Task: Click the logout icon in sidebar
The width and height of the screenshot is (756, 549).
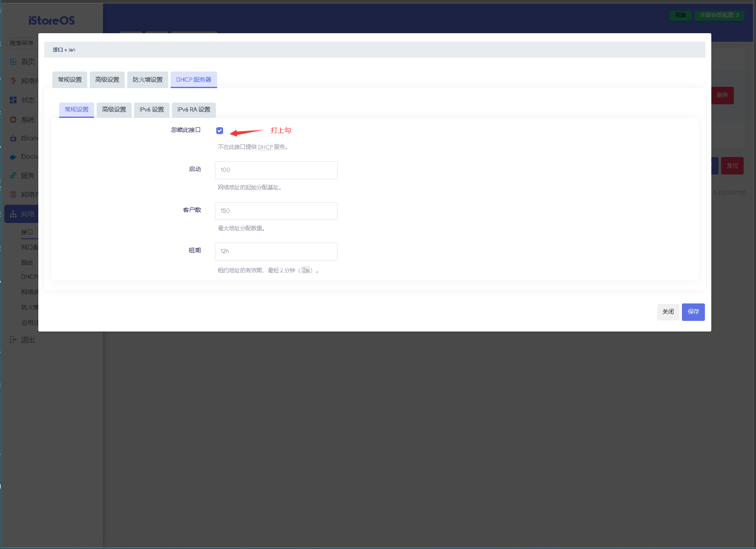Action: coord(13,340)
